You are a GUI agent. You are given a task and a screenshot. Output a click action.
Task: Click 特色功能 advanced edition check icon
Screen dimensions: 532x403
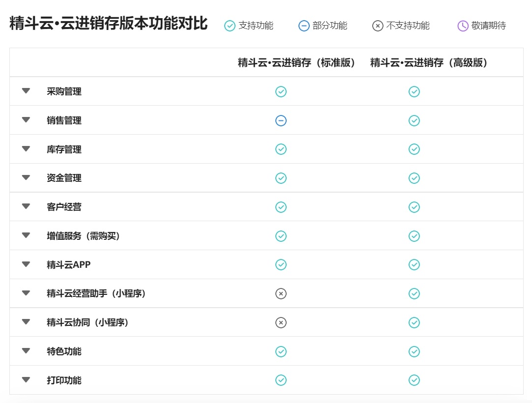pos(414,351)
